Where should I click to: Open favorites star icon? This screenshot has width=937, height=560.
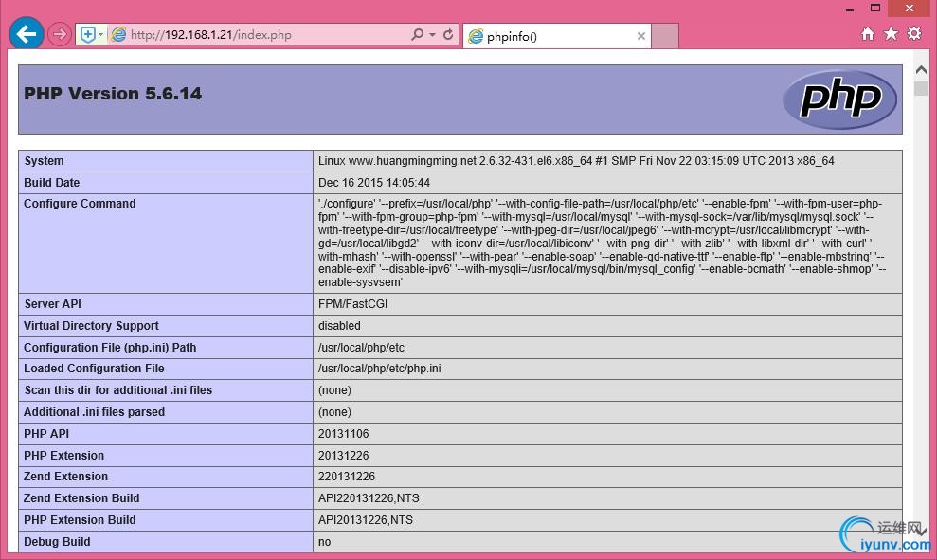891,33
